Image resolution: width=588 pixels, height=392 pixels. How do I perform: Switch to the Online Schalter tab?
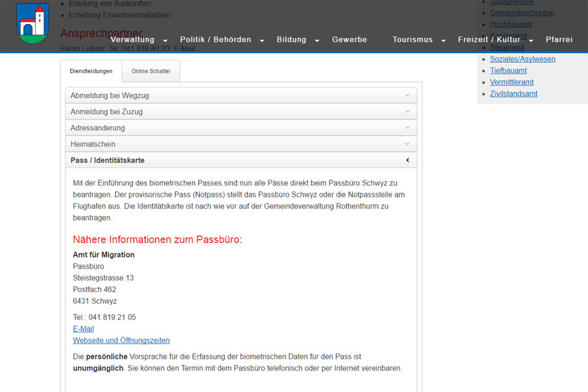(x=151, y=71)
